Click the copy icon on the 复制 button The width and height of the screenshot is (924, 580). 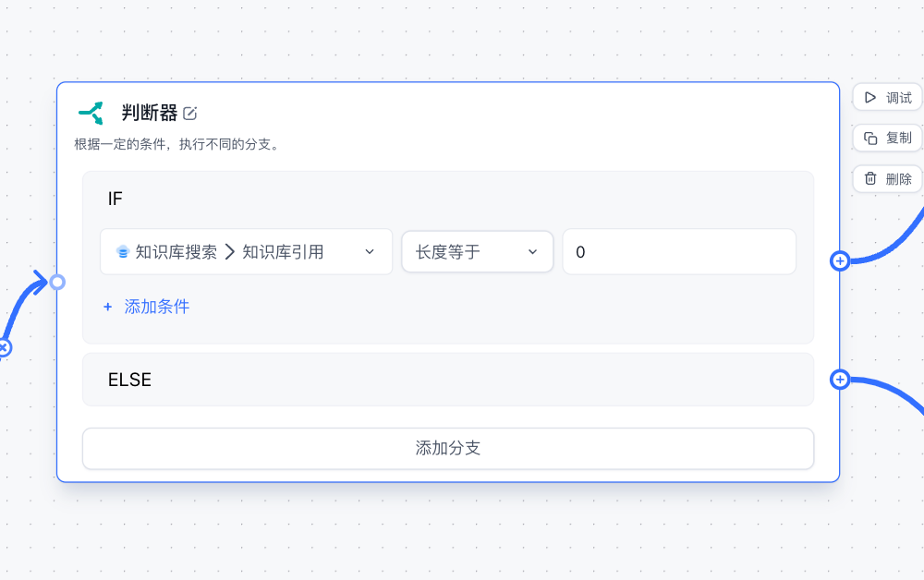click(871, 138)
